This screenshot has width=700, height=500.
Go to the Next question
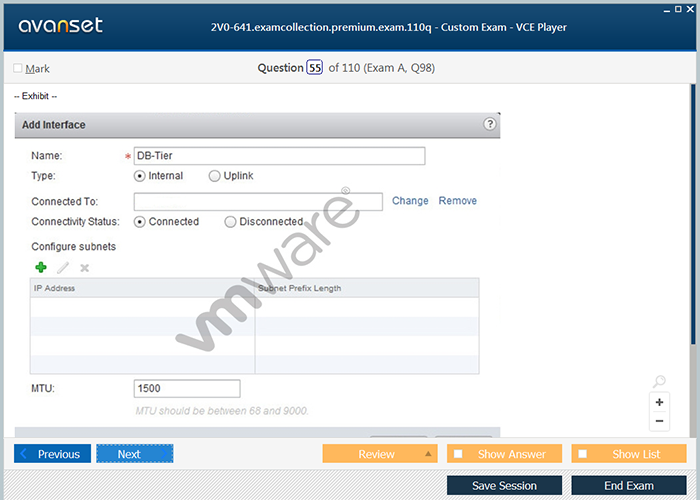coord(135,454)
